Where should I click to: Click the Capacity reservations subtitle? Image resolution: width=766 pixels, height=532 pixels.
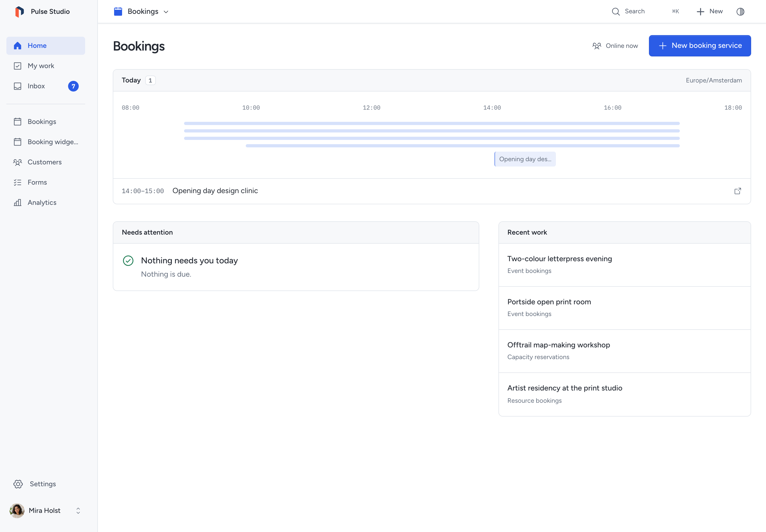coord(538,357)
